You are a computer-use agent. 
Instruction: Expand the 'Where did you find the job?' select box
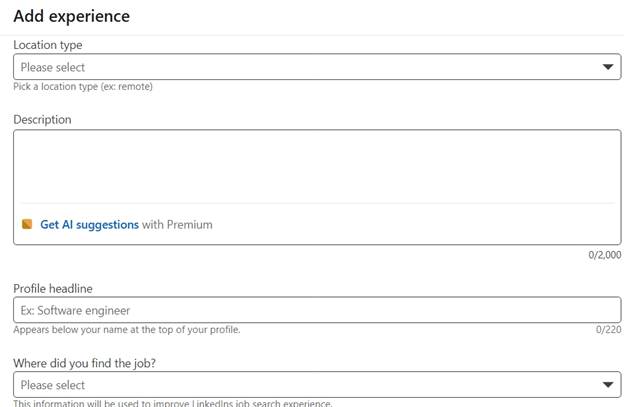point(317,384)
